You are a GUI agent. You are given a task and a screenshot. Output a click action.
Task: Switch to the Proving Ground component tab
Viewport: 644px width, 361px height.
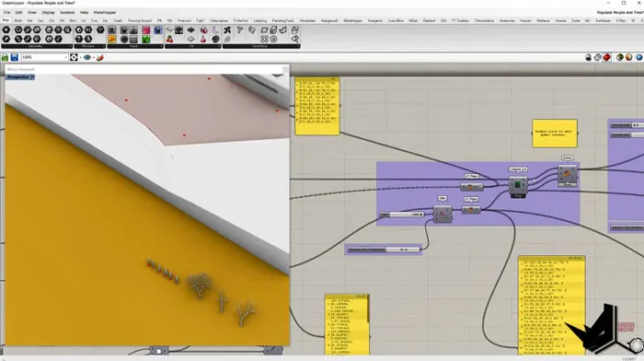pos(140,20)
